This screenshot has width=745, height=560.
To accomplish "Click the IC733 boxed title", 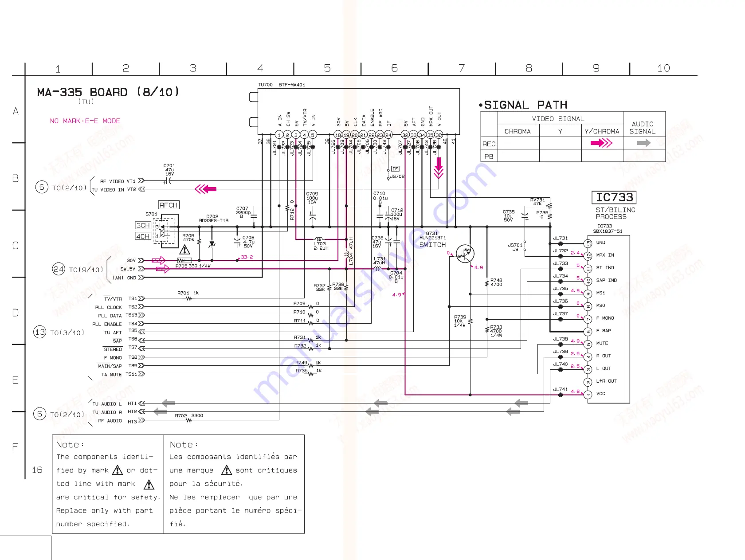I will [614, 197].
